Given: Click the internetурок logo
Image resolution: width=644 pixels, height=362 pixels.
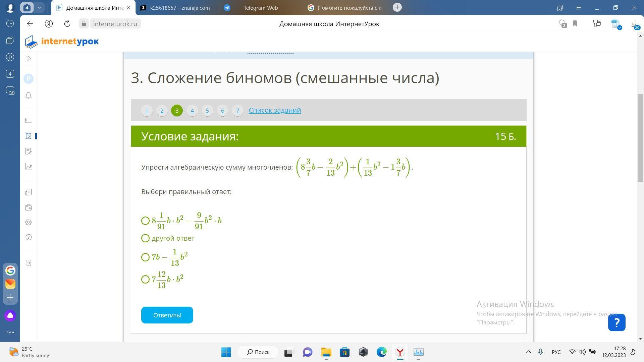Looking at the screenshot, I should tap(62, 42).
